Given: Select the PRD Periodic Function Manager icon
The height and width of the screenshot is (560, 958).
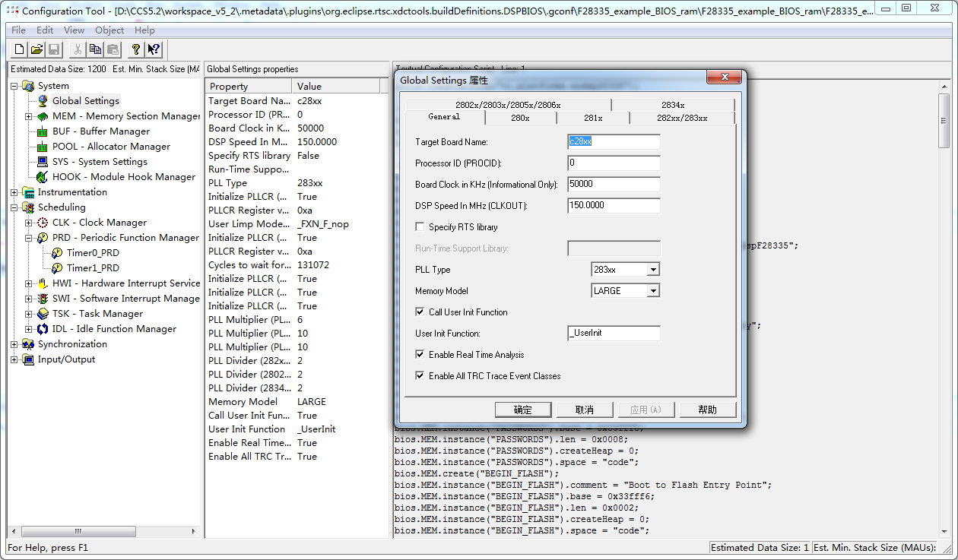Looking at the screenshot, I should point(43,238).
